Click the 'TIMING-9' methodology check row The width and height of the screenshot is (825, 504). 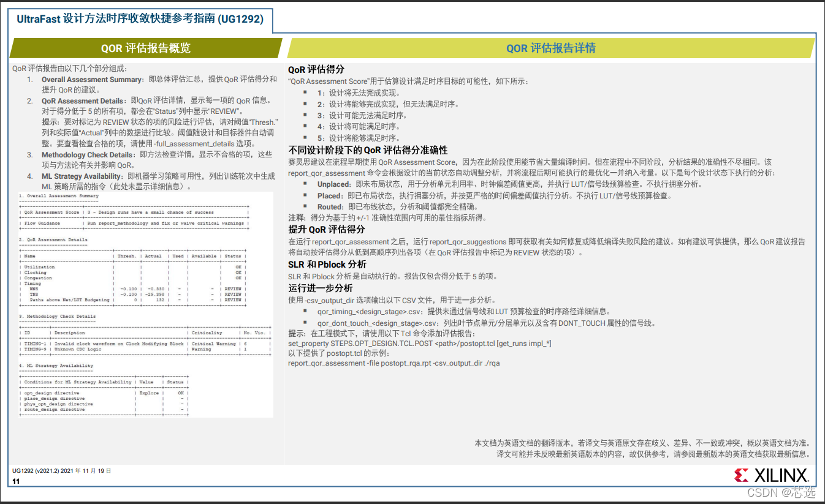(145, 350)
